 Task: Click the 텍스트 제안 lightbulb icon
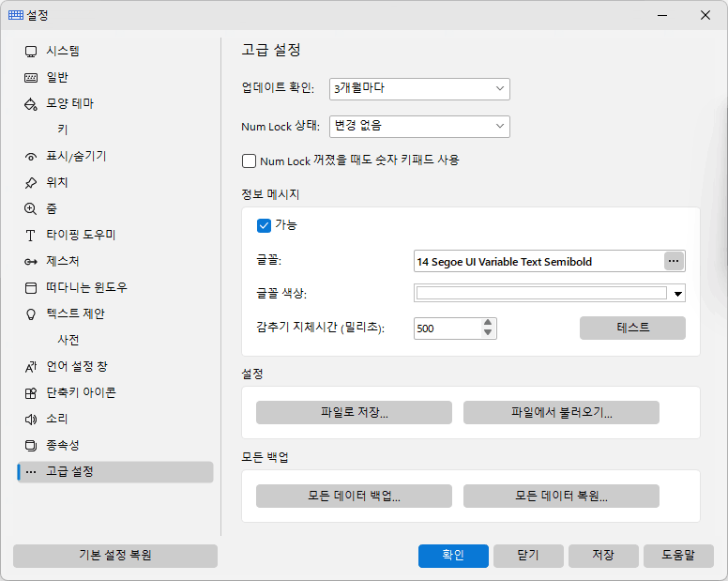[31, 314]
